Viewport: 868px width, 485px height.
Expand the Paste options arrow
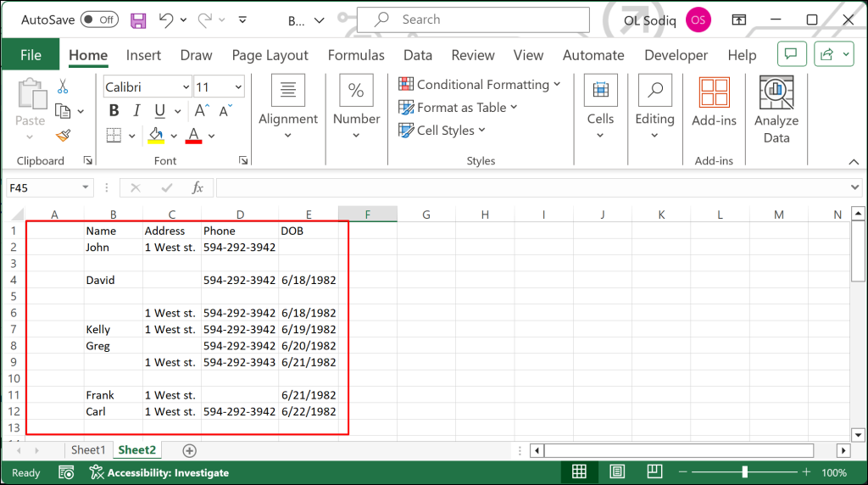coord(30,137)
